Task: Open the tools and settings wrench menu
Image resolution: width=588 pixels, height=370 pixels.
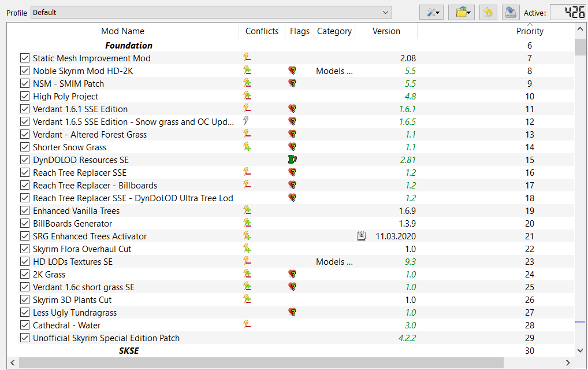Action: coord(431,13)
